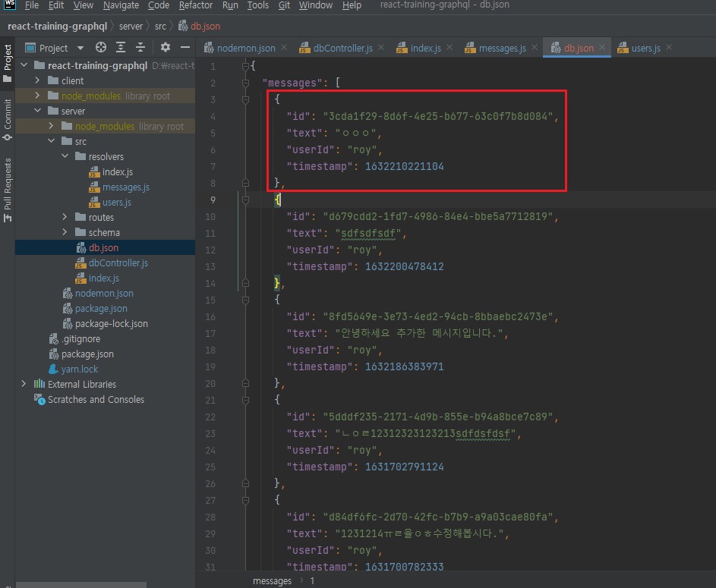Click the src breadcrumb in navigation bar
The image size is (716, 588).
click(x=160, y=26)
